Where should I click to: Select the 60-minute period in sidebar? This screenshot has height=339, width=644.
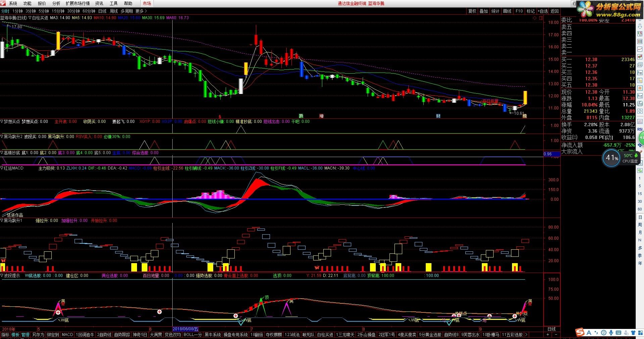pyautogui.click(x=640, y=209)
